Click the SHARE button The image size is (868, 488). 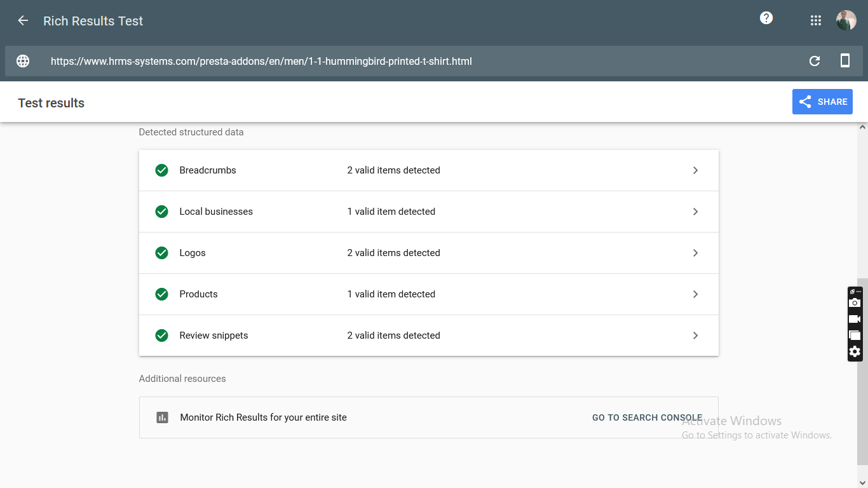822,102
